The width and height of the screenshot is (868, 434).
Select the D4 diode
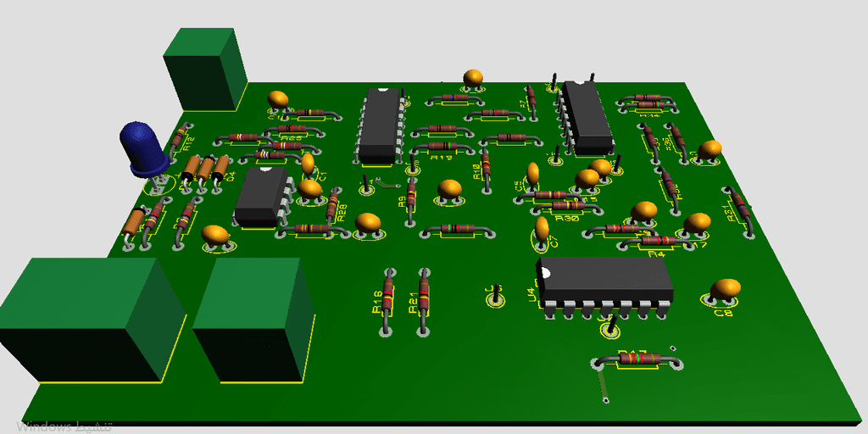[x=220, y=171]
